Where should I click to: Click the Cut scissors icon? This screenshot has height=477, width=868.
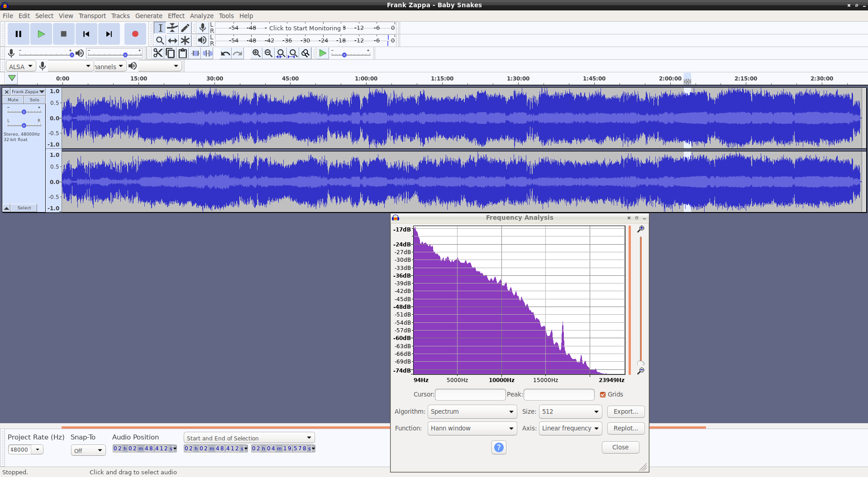point(157,53)
